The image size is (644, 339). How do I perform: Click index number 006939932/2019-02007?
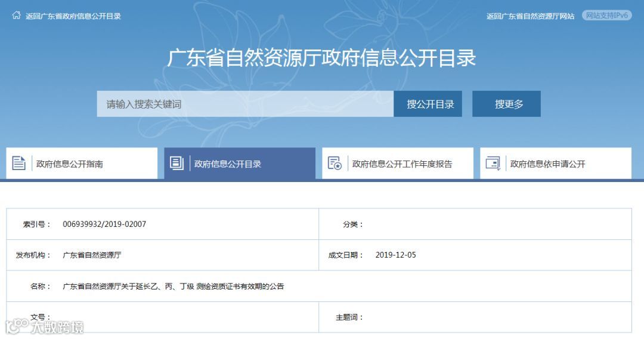click(104, 224)
